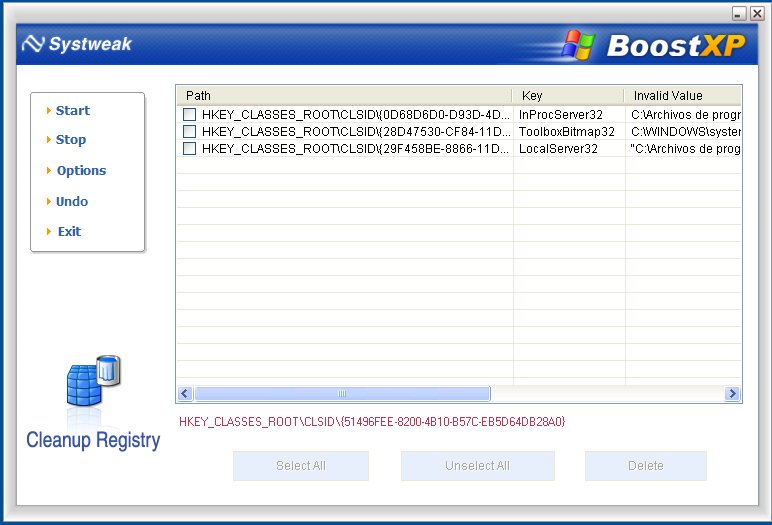
Task: Click the Path column header
Action: click(345, 96)
